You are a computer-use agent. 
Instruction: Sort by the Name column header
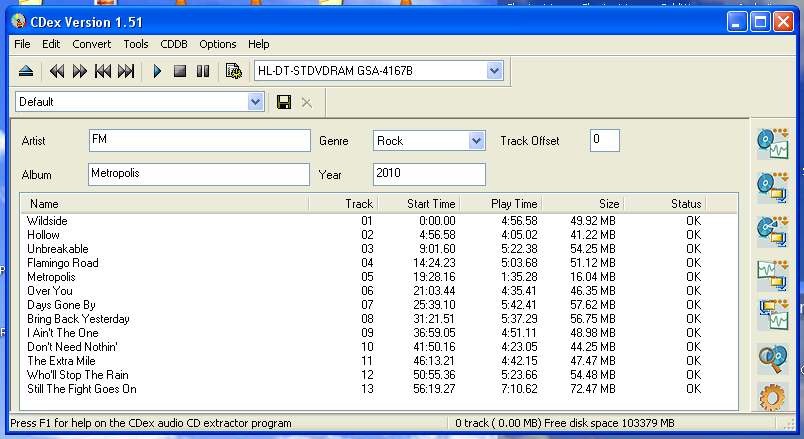(x=165, y=204)
